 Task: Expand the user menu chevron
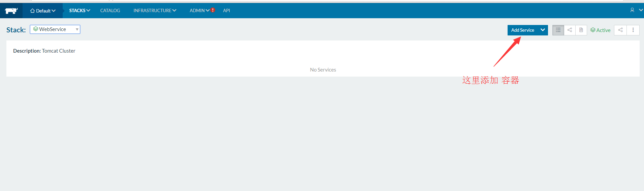click(x=641, y=10)
